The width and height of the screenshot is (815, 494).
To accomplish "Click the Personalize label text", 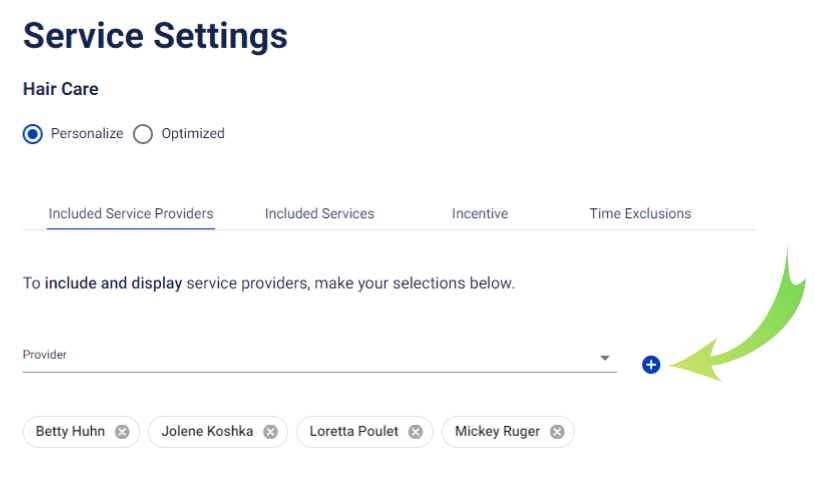I will pos(87,134).
